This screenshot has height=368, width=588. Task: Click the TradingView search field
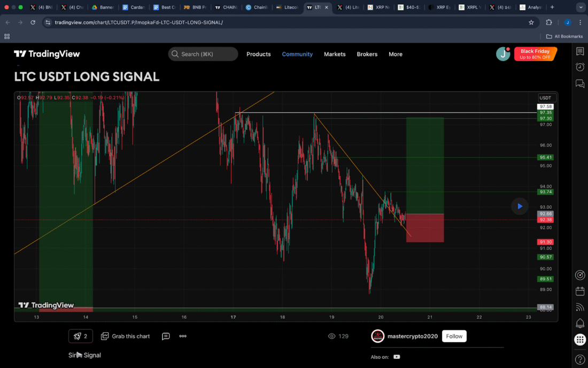tap(203, 54)
